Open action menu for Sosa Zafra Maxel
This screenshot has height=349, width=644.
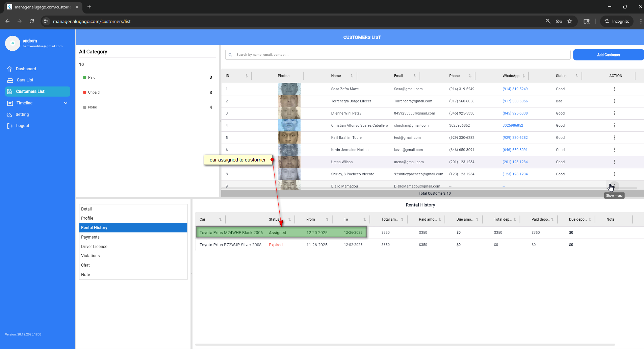614,89
